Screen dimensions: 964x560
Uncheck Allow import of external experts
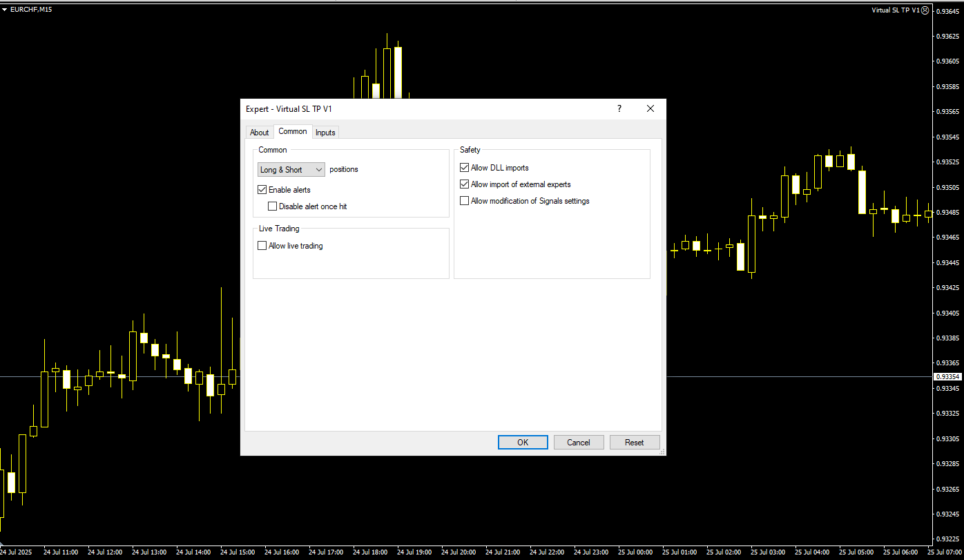(x=465, y=184)
